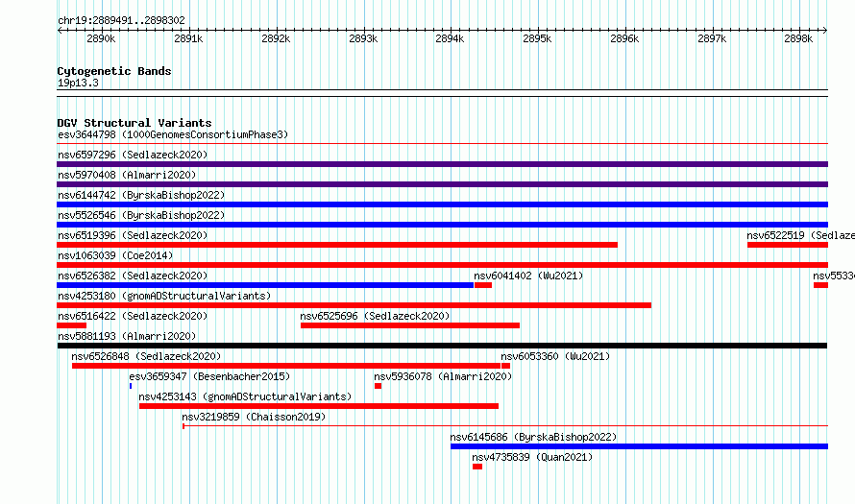This screenshot has width=855, height=504.
Task: Open nsv5881193 Almarri2020 label
Action: [127, 336]
